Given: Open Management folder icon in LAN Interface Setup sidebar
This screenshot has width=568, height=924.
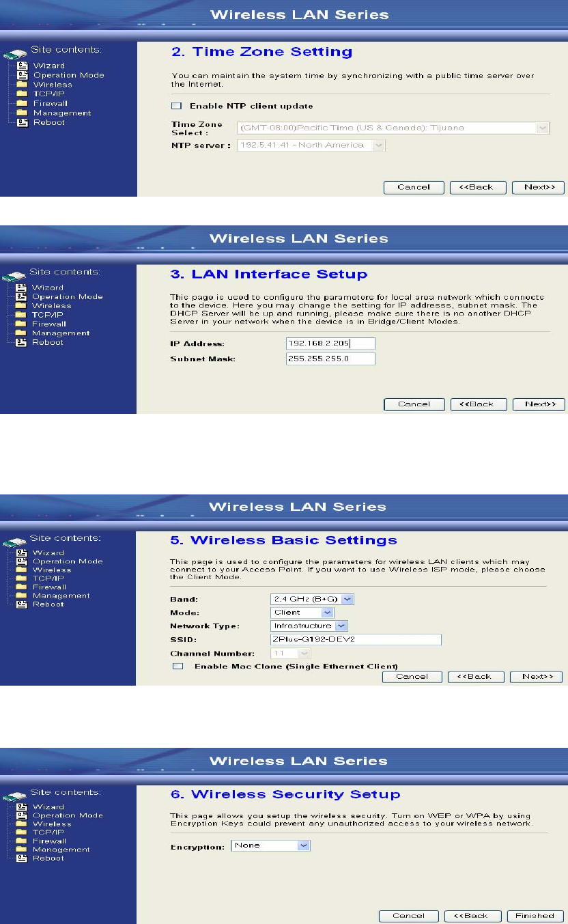Looking at the screenshot, I should coord(22,333).
